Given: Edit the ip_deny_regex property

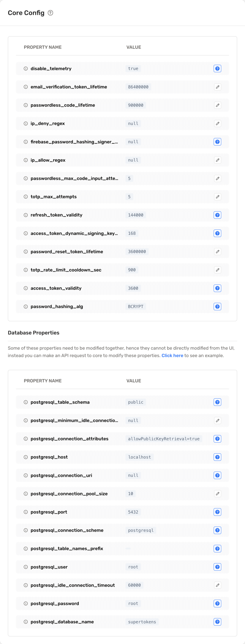Looking at the screenshot, I should tap(217, 123).
